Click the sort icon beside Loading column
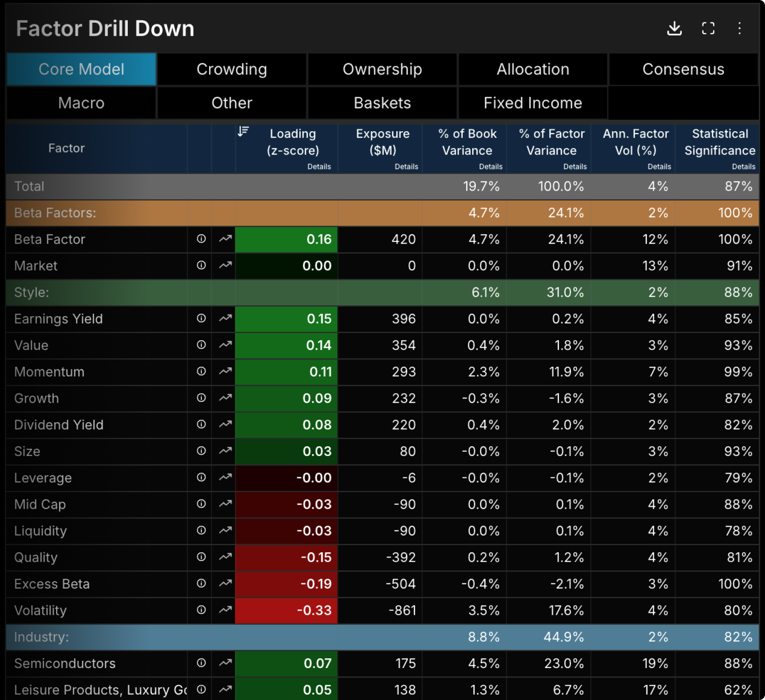This screenshot has height=700, width=765. coord(243,131)
